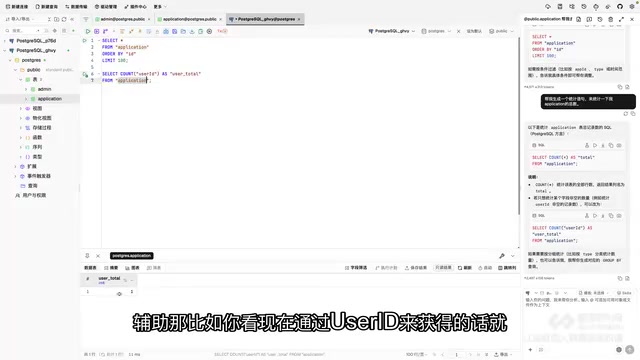Open the postgres database dropdown

[436, 31]
